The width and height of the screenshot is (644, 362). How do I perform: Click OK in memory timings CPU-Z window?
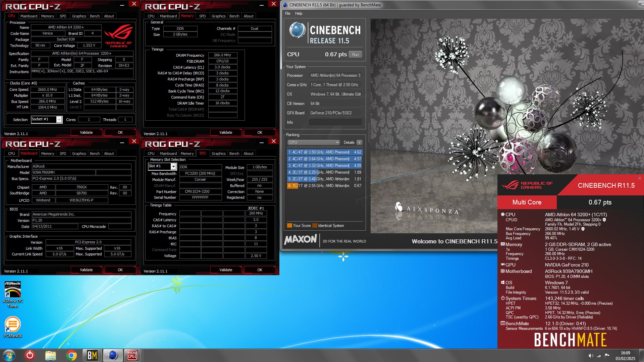pos(260,132)
